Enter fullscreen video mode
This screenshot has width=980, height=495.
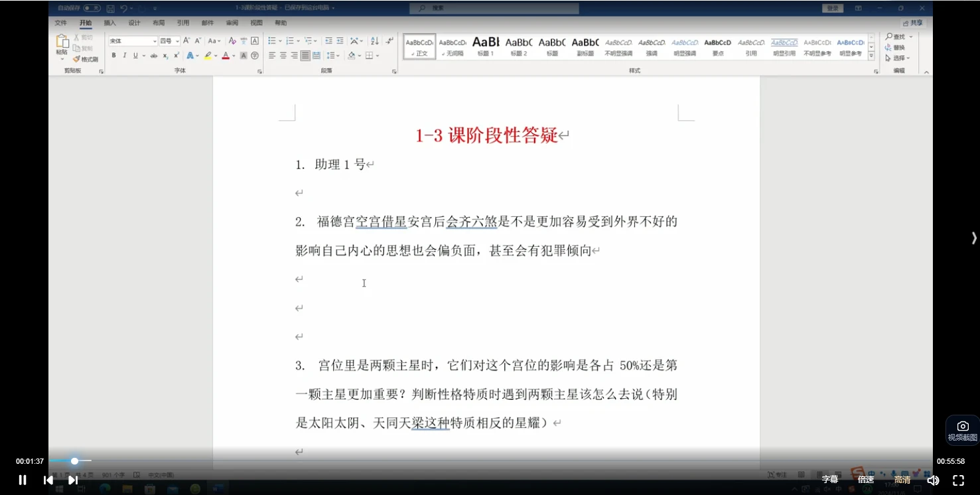[x=958, y=480]
